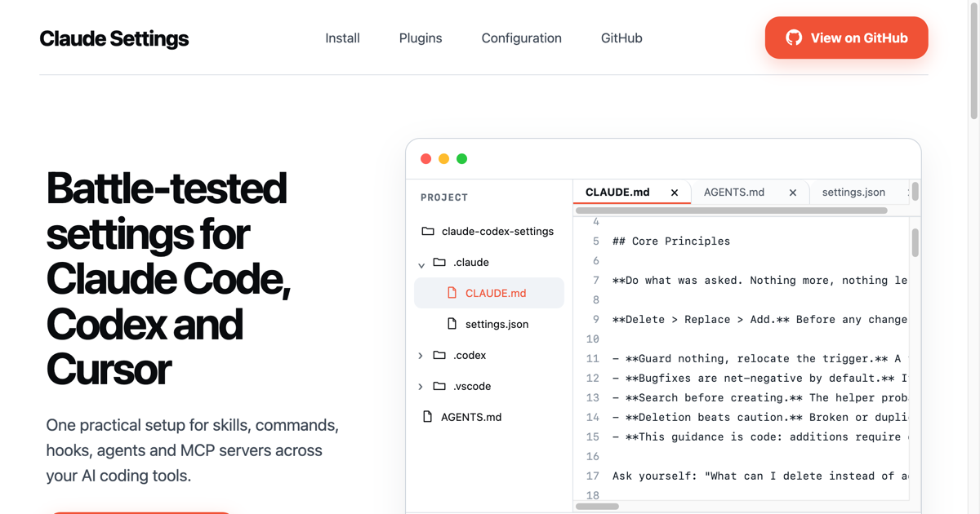This screenshot has width=980, height=514.
Task: Open the Configuration nav link
Action: click(x=522, y=38)
